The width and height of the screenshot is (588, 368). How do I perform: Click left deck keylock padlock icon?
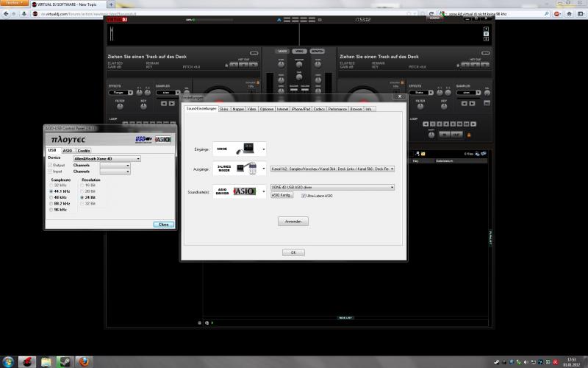coord(258,82)
